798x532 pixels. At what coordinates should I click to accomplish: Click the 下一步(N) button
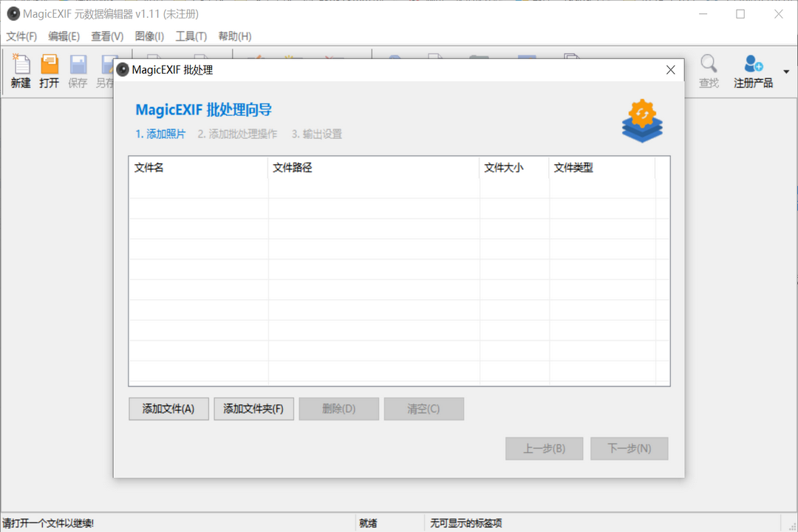point(629,449)
